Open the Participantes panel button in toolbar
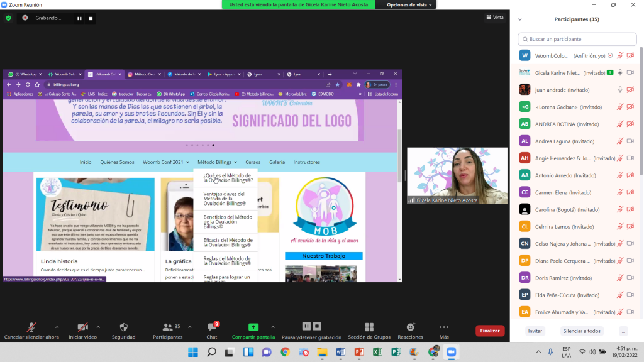 point(167,331)
